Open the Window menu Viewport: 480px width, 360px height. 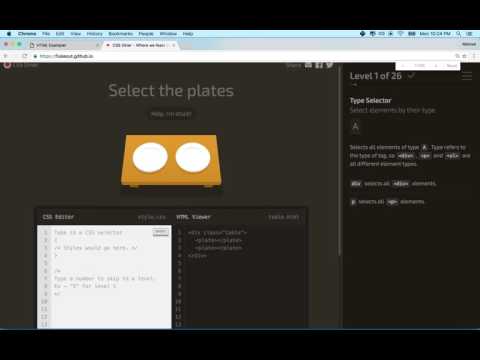pyautogui.click(x=168, y=34)
